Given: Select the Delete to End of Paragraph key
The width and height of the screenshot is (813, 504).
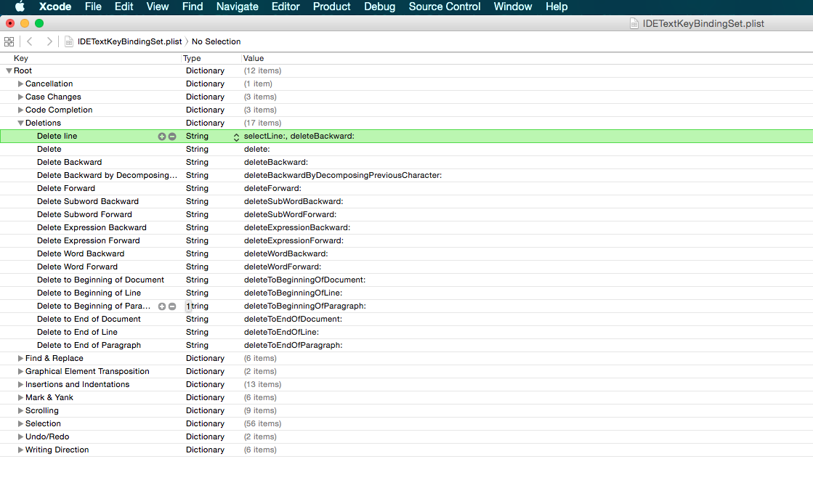Looking at the screenshot, I should pos(89,346).
